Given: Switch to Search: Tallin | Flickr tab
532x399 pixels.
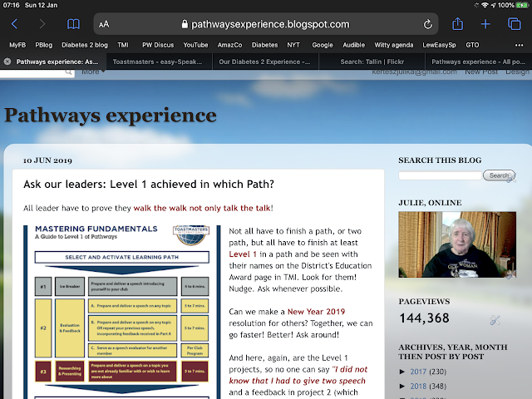Looking at the screenshot, I should [x=372, y=62].
